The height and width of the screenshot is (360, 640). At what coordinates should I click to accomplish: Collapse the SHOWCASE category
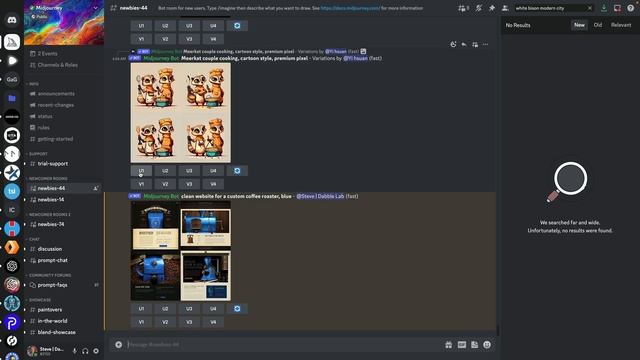tap(40, 300)
